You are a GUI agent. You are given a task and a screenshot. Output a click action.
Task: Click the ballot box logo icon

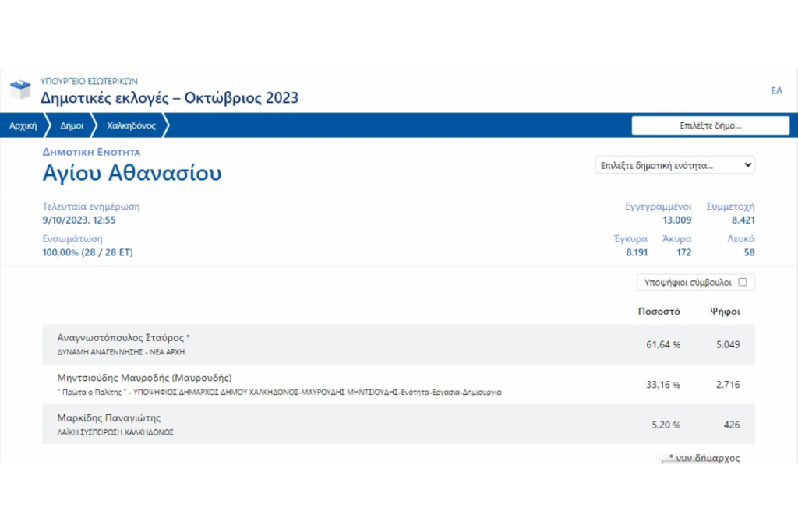(x=20, y=90)
